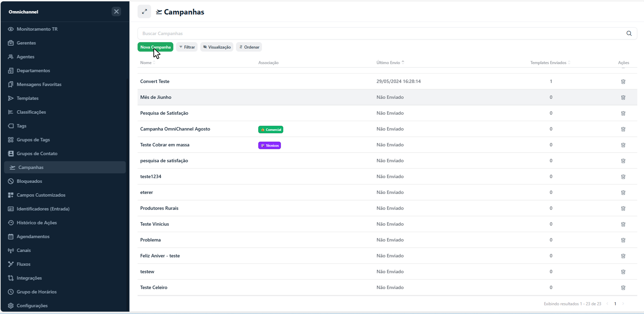This screenshot has height=314, width=644.
Task: Go to previous results page
Action: [x=607, y=304]
